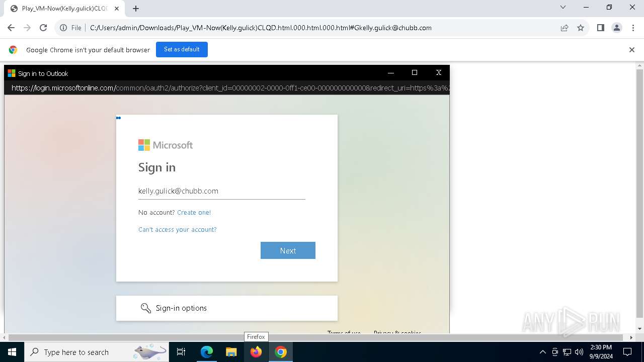The width and height of the screenshot is (644, 362).
Task: Minimize the fake Sign in to Outlook window
Action: pyautogui.click(x=390, y=73)
